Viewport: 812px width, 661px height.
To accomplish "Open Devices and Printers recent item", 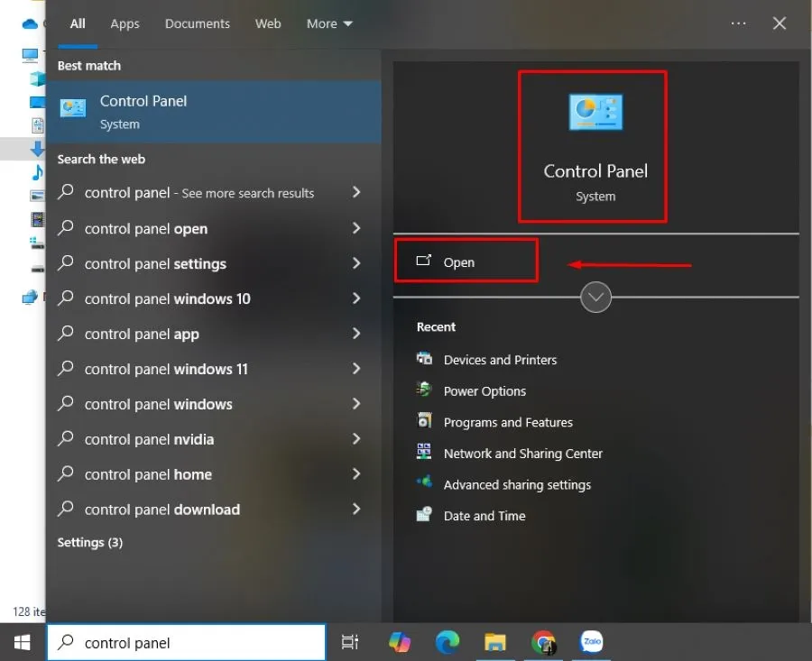I will [500, 360].
